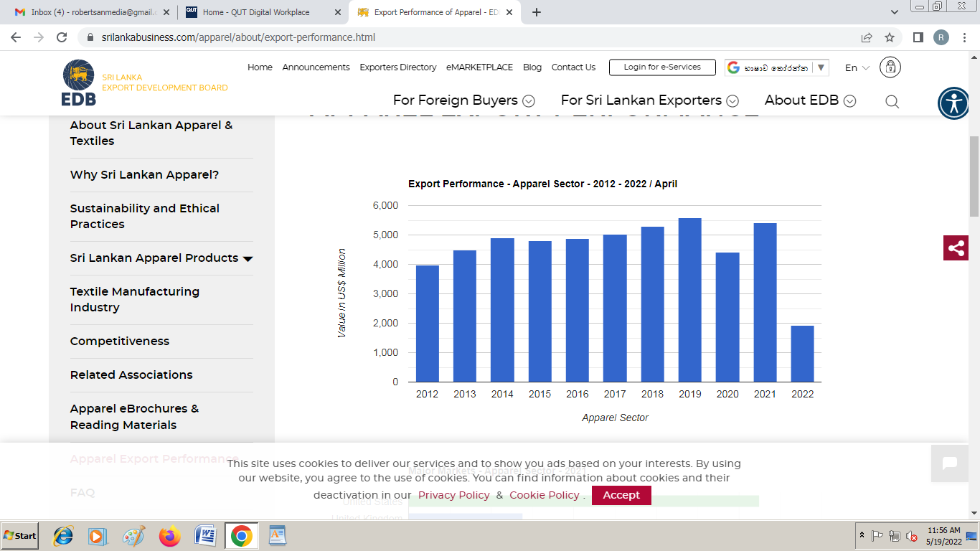Open the chat bubble widget
The width and height of the screenshot is (980, 551).
tap(950, 463)
